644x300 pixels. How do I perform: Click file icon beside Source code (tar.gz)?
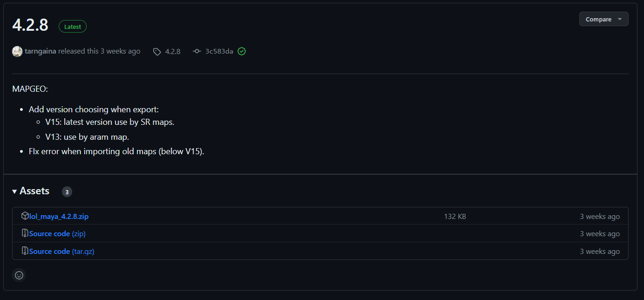25,251
